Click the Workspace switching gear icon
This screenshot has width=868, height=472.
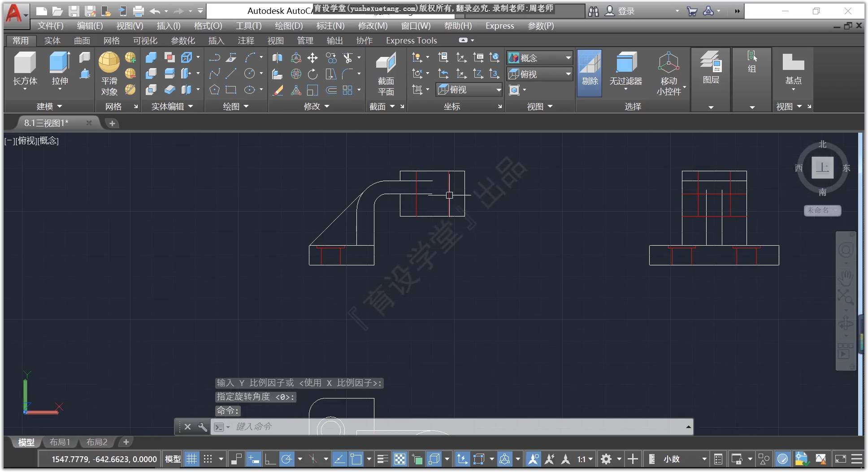click(x=606, y=459)
